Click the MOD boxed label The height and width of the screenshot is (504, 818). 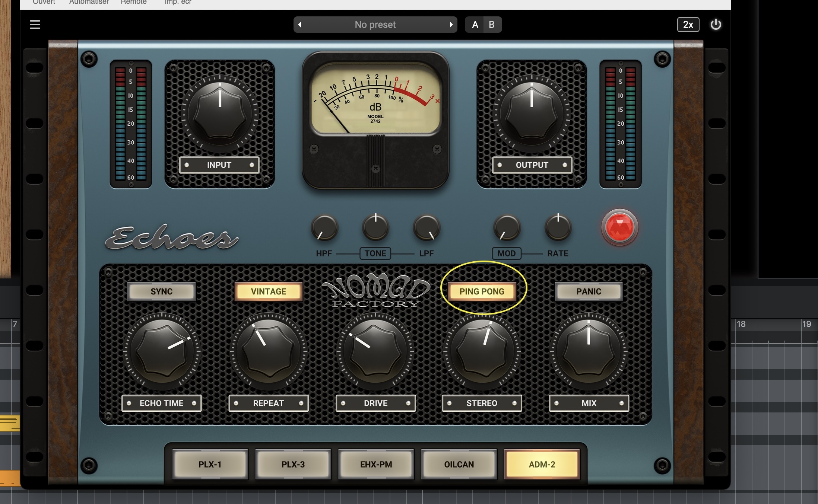coord(507,253)
